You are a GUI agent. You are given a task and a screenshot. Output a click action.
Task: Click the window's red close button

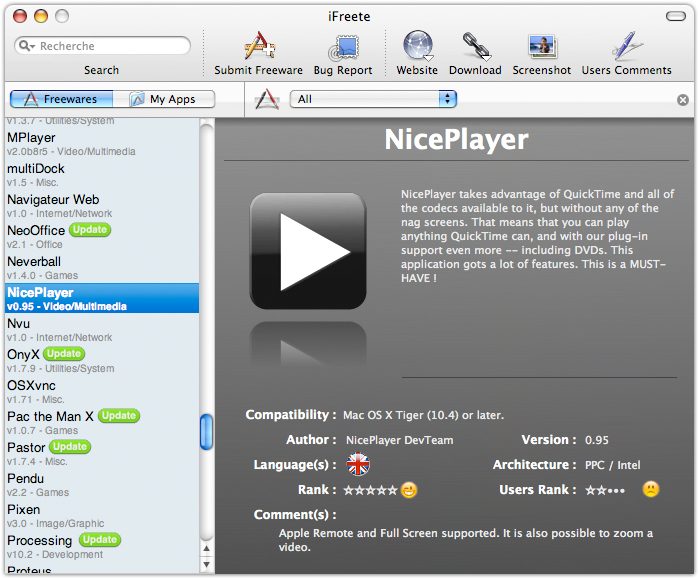point(20,16)
